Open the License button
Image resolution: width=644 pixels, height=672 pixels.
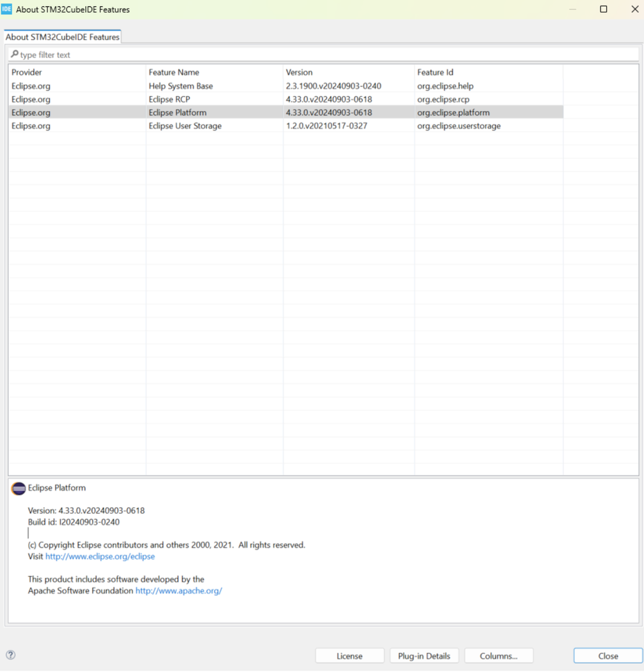[350, 656]
